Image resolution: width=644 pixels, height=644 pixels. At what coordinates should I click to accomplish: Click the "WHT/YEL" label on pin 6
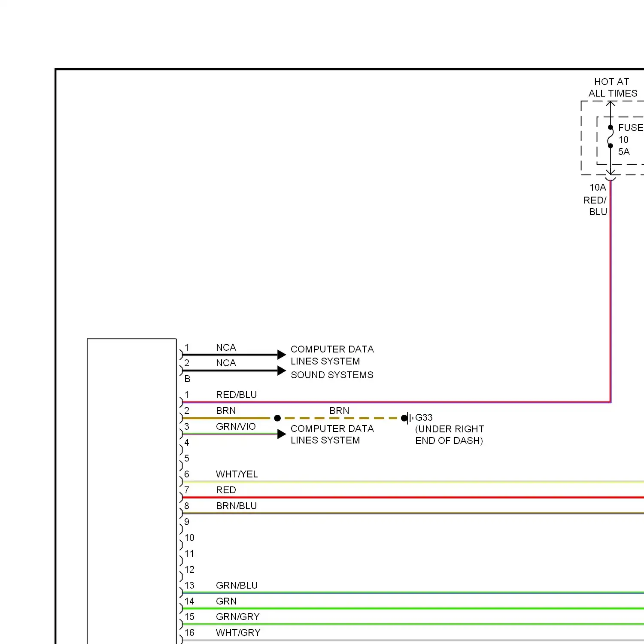click(237, 474)
